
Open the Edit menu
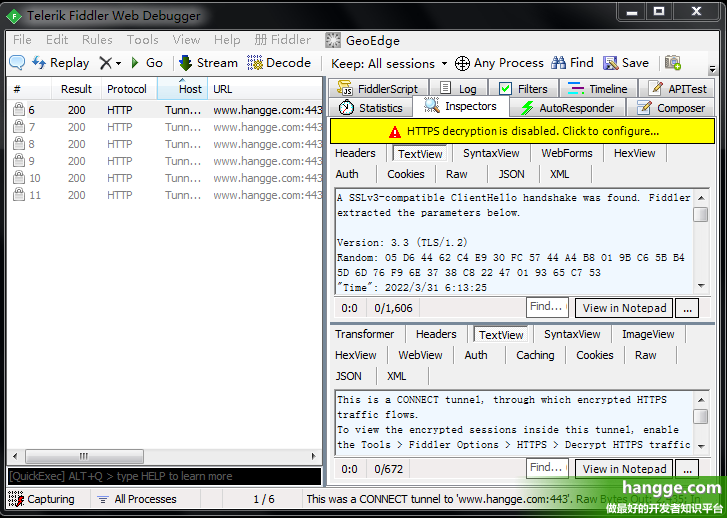tap(57, 40)
